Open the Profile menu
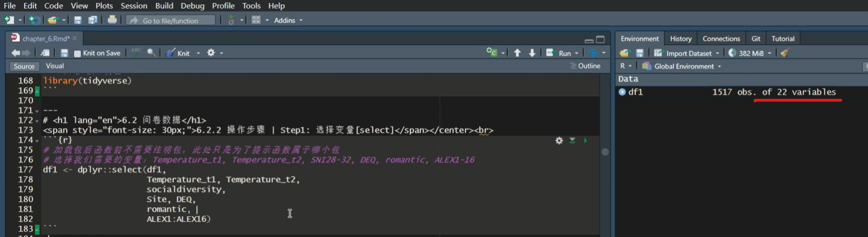The width and height of the screenshot is (868, 237). tap(223, 5)
